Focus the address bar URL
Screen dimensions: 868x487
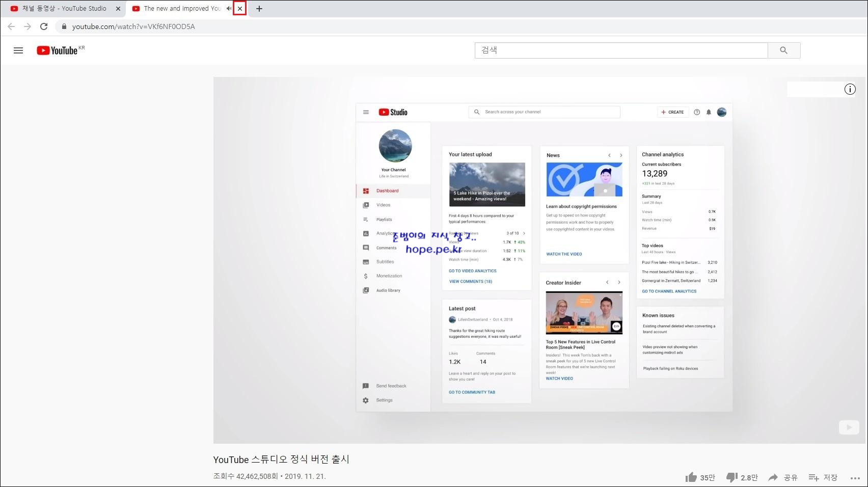coord(133,26)
